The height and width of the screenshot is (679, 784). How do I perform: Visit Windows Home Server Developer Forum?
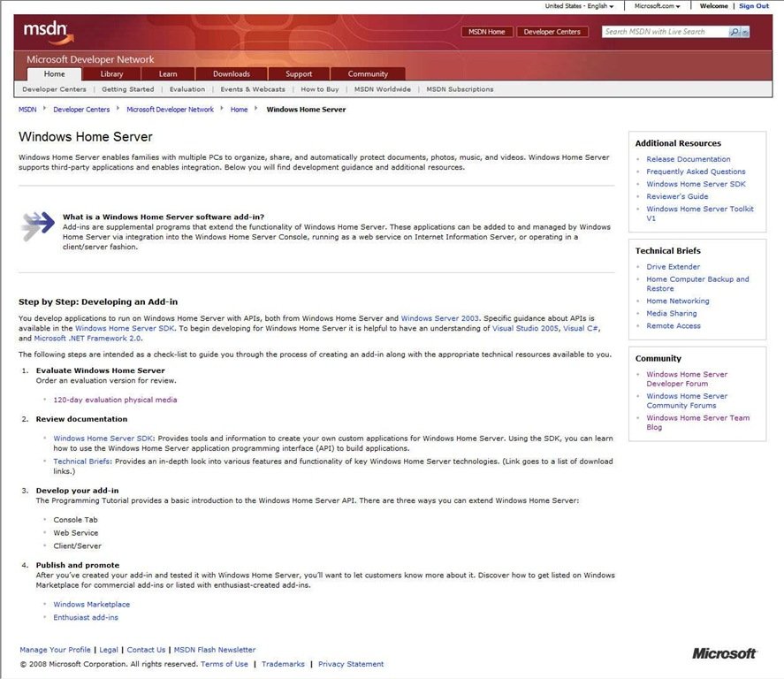[687, 379]
